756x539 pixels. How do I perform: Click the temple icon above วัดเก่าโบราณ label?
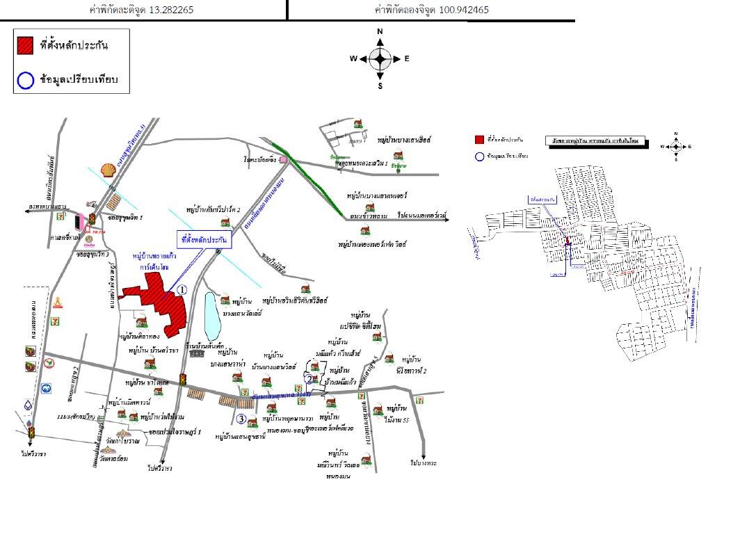click(122, 433)
